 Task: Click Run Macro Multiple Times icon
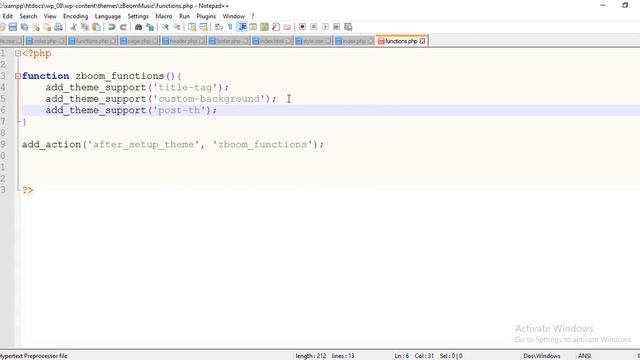click(336, 27)
